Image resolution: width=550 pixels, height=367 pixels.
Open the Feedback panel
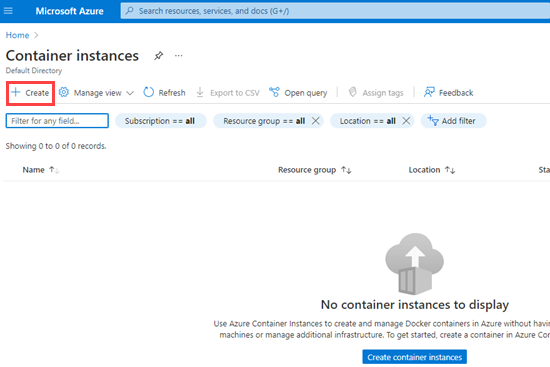(449, 93)
